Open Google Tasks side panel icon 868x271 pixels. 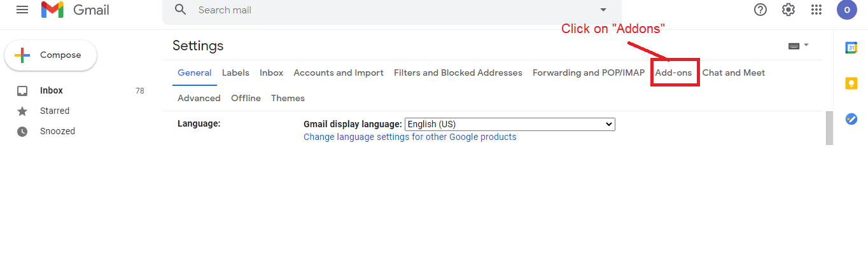coord(851,119)
